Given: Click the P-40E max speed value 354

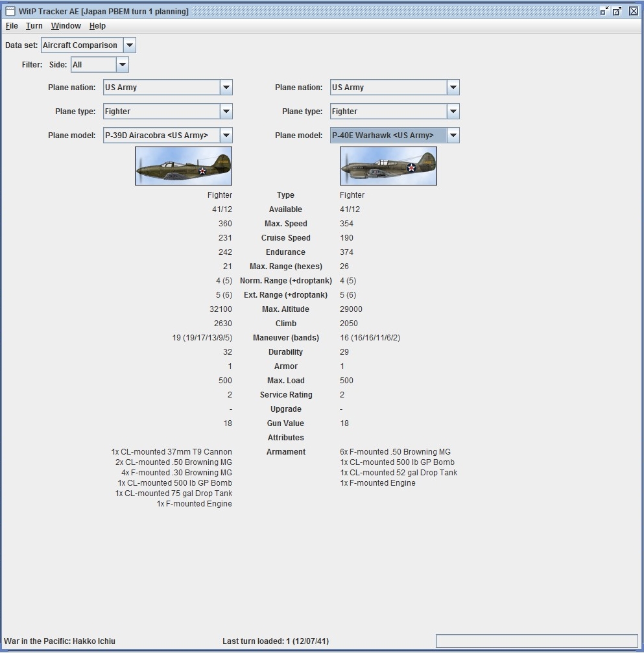Looking at the screenshot, I should pos(346,224).
